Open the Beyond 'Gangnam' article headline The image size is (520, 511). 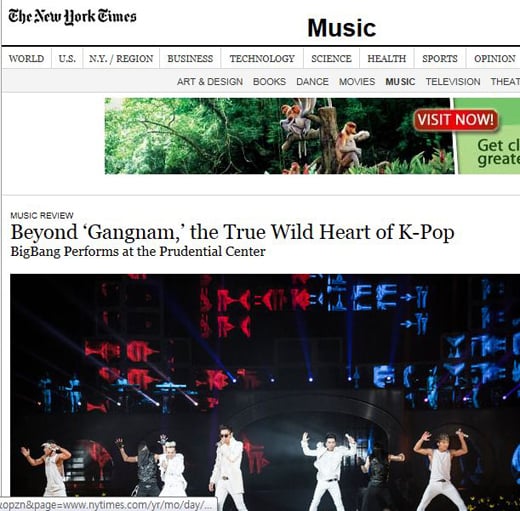point(233,232)
